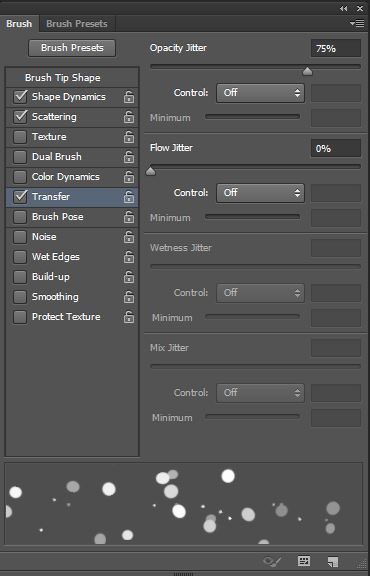
Task: Toggle lock icon for Shape Dynamics
Action: tap(129, 97)
